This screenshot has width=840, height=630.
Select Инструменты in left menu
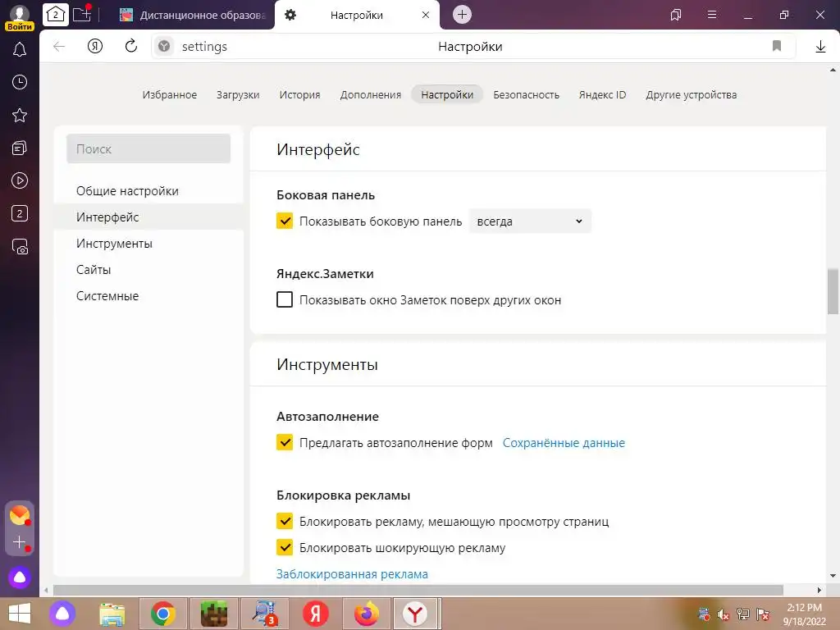(148, 244)
